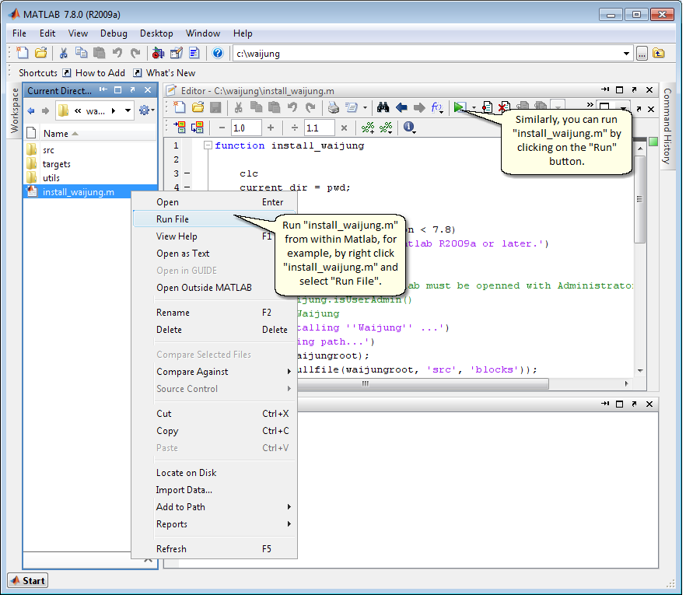Expand the Add to Path submenu
This screenshot has height=595, width=700.
click(x=215, y=507)
